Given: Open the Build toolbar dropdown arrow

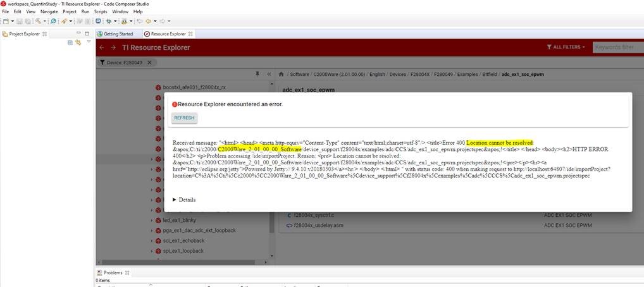Looking at the screenshot, I should tap(45, 21).
